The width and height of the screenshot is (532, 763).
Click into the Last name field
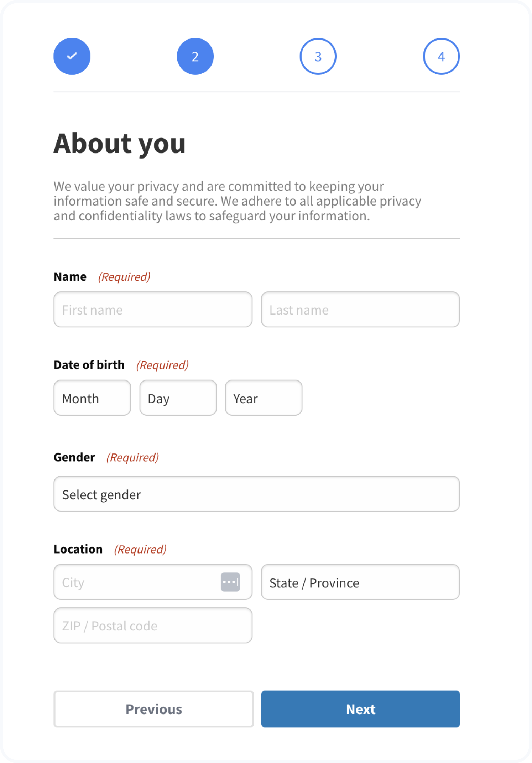tap(360, 310)
